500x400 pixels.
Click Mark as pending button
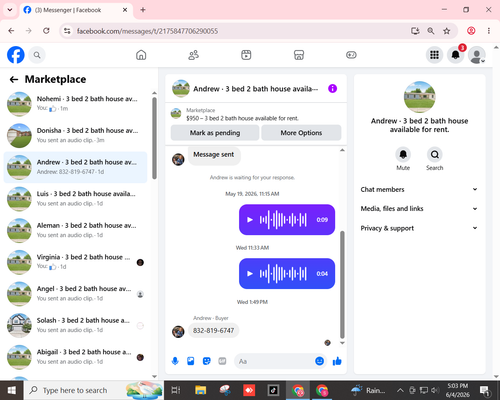coord(215,133)
